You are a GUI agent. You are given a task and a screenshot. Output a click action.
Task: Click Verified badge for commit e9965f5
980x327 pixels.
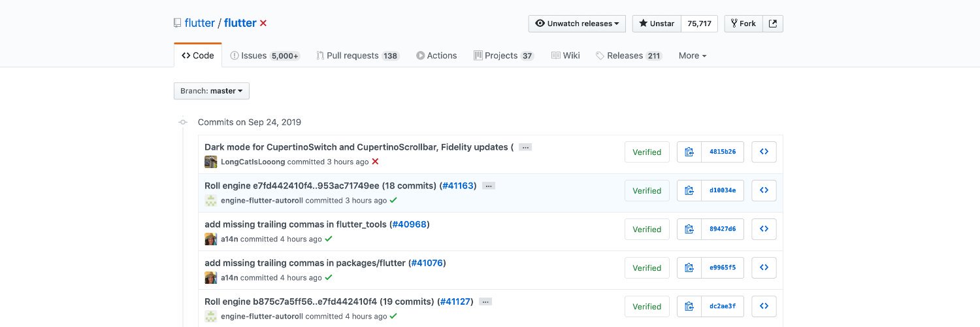[647, 267]
